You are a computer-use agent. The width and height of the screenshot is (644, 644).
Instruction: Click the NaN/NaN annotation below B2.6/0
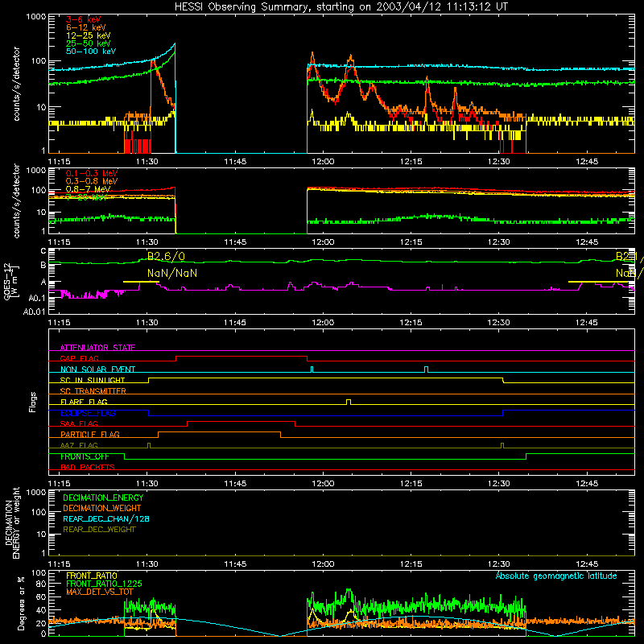pos(172,273)
